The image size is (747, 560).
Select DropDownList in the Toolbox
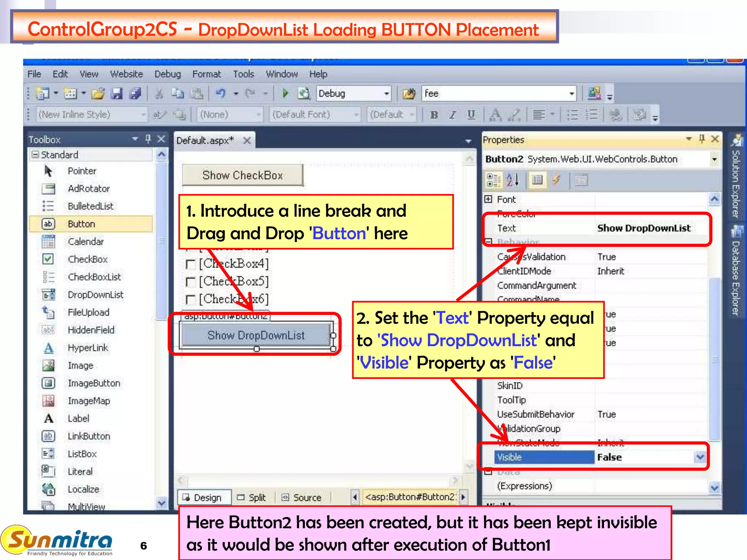(95, 295)
